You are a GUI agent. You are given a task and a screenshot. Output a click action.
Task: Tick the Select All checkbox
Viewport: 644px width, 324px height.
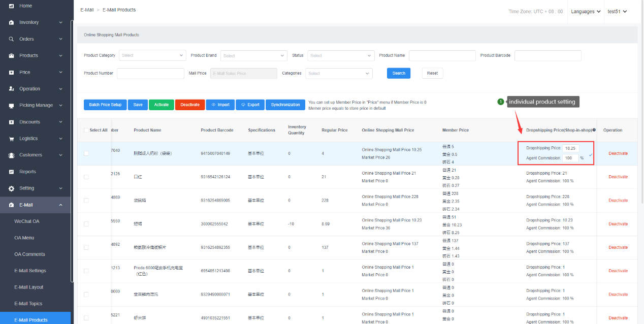coord(86,130)
